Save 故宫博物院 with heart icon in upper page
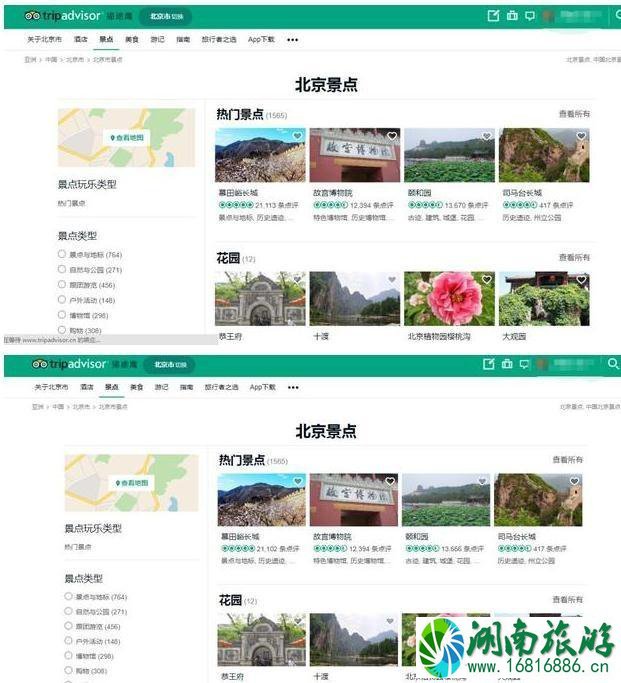This screenshot has width=621, height=683. click(x=392, y=136)
